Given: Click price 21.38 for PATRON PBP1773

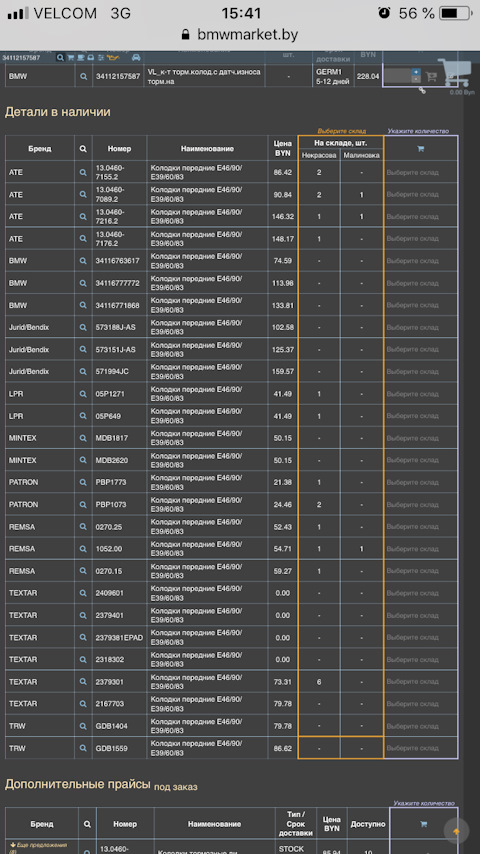Looking at the screenshot, I should click(283, 483).
